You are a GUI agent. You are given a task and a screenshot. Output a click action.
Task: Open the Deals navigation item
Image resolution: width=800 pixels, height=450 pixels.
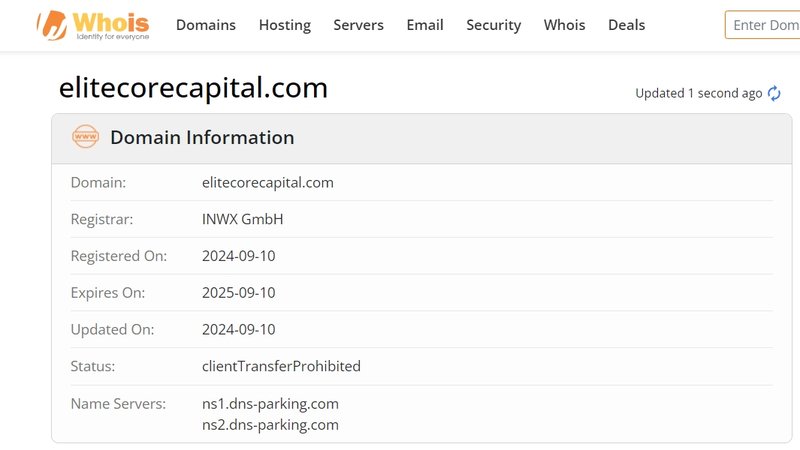(x=626, y=25)
